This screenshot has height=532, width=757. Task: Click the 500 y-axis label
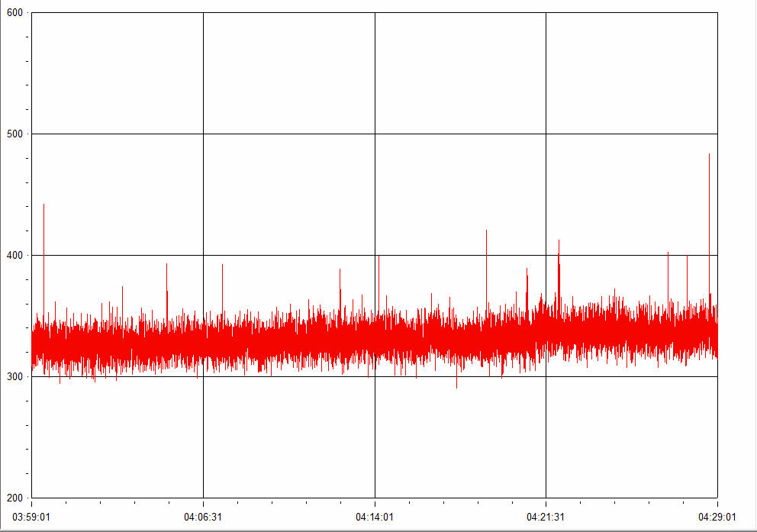click(x=14, y=134)
